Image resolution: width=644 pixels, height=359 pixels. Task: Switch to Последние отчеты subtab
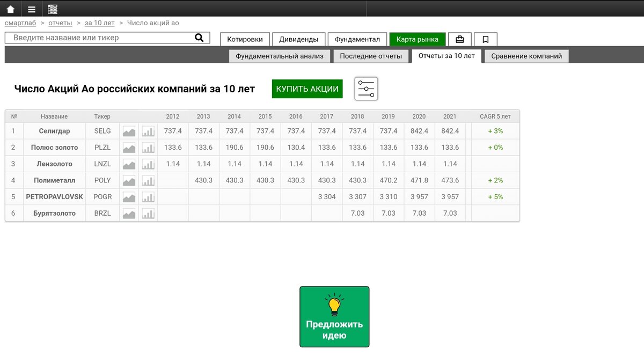click(x=371, y=56)
